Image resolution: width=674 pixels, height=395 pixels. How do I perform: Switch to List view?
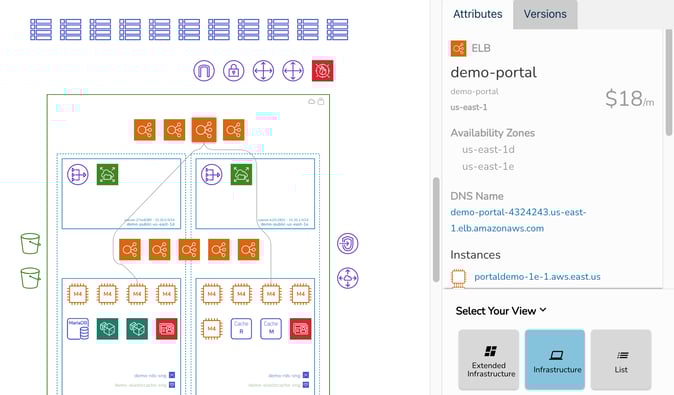click(x=621, y=360)
